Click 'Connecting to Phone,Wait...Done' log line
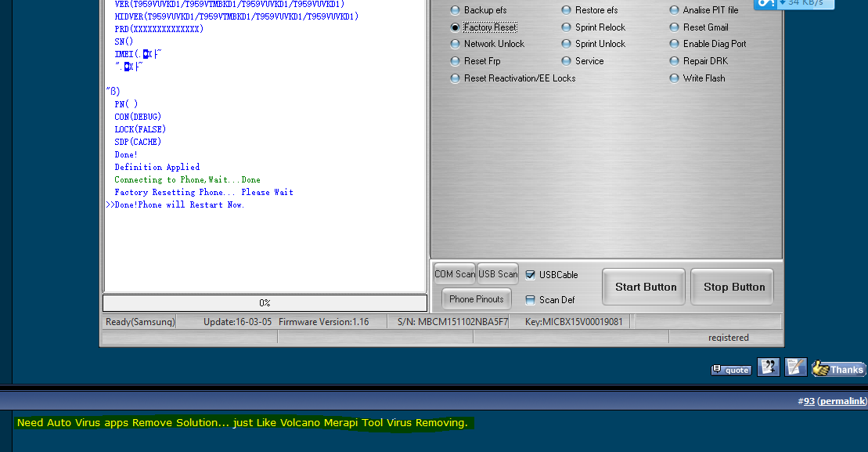The width and height of the screenshot is (868, 452). coord(187,179)
